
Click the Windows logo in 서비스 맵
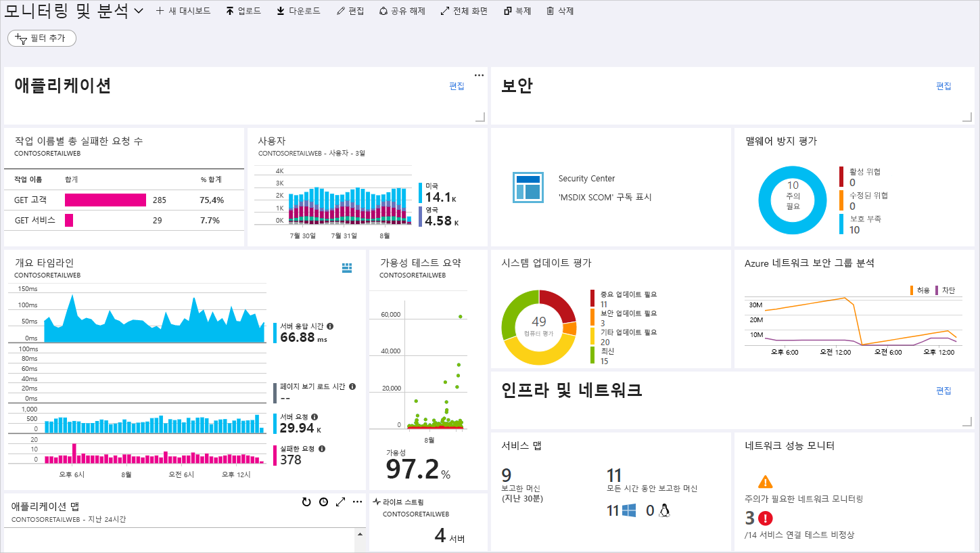pos(629,510)
